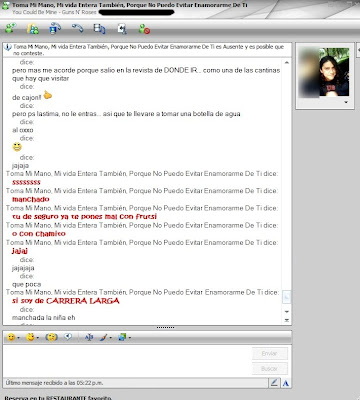Open the wink animations icon

click(31, 337)
